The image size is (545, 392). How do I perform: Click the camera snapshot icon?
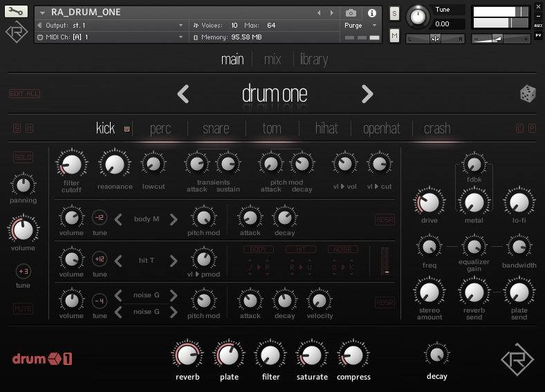[x=351, y=13]
